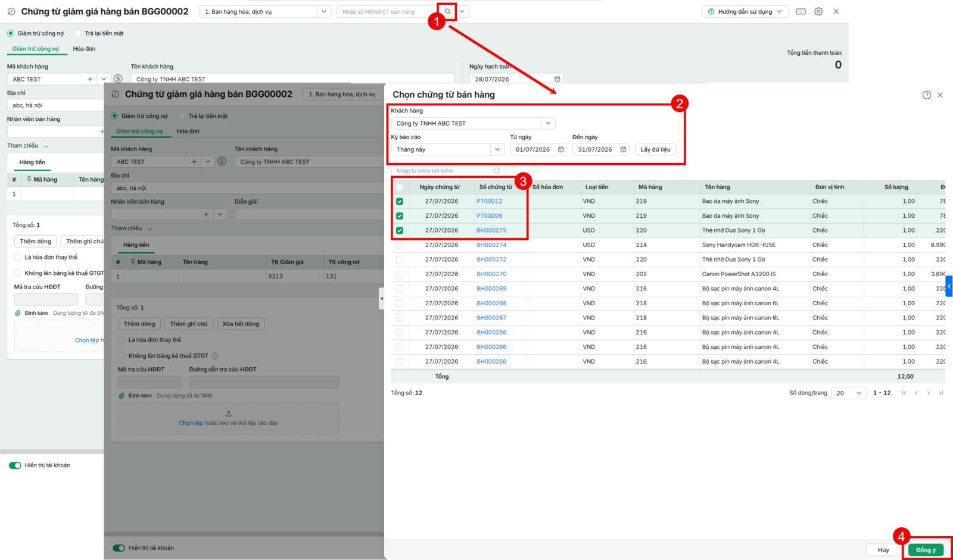The image size is (953, 560).
Task: Toggle Hiển thị tài khoản switch in rearmost window
Action: [15, 465]
